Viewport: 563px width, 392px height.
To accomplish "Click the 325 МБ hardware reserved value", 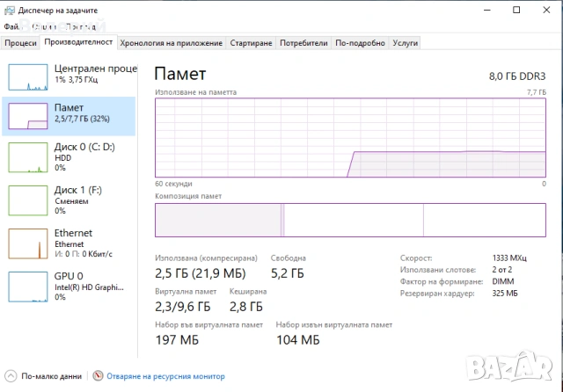I will pyautogui.click(x=505, y=294).
